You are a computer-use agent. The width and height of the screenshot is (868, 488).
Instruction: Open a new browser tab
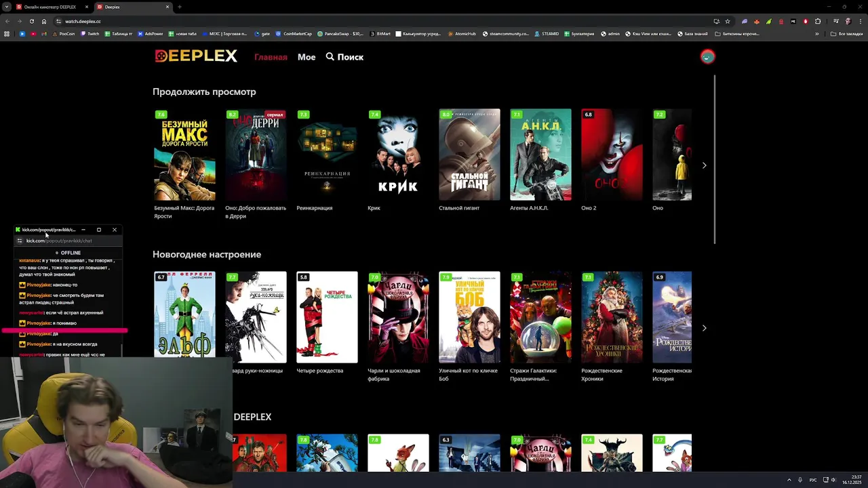click(180, 7)
